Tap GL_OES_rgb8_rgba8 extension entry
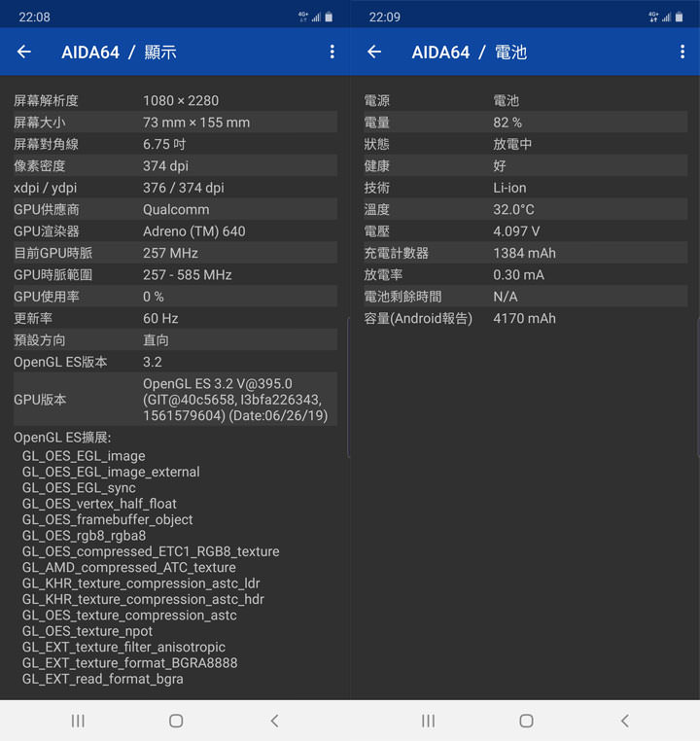Viewport: 700px width, 741px height. 84,536
